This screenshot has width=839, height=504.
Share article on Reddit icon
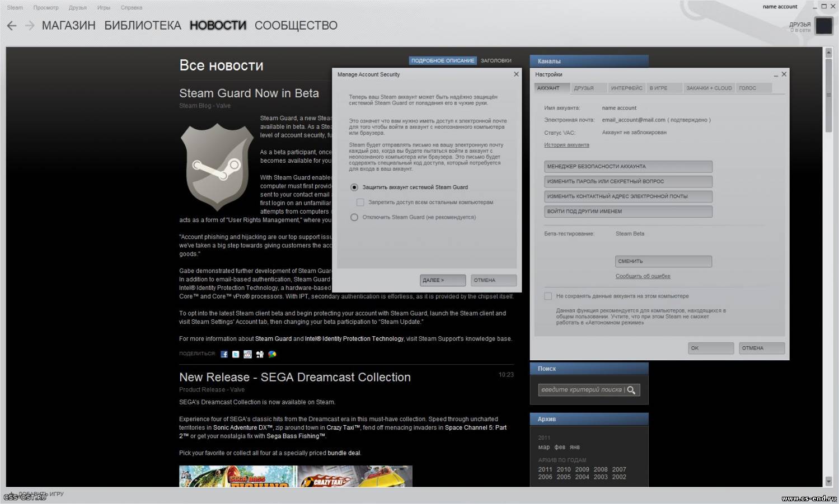point(247,354)
